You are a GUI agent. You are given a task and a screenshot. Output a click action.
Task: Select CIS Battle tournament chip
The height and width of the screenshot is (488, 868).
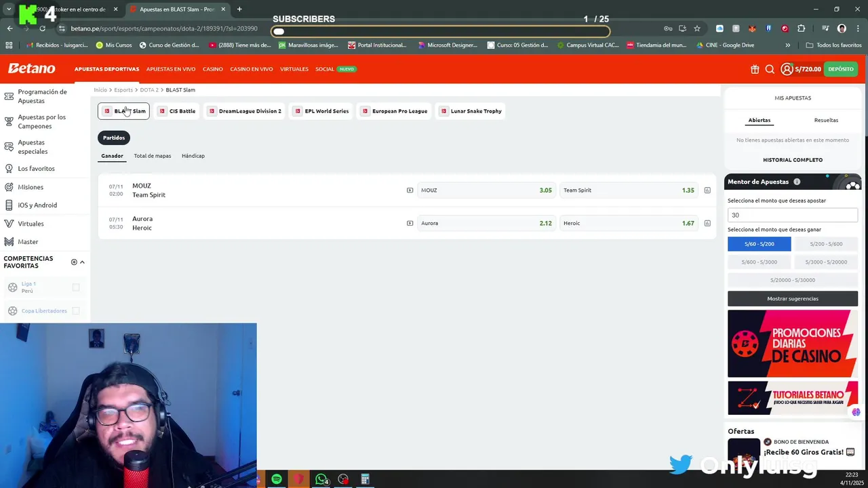coord(176,111)
